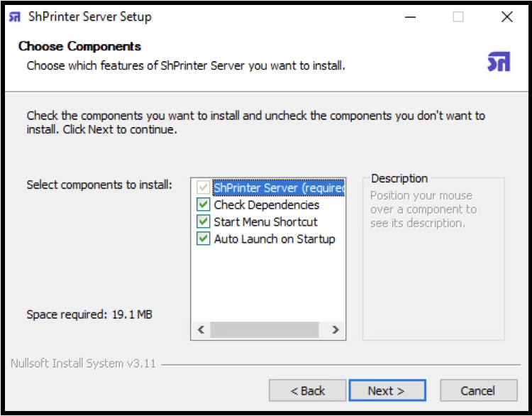Select Auto Launch on Startup label
532x416 pixels.
(x=275, y=239)
